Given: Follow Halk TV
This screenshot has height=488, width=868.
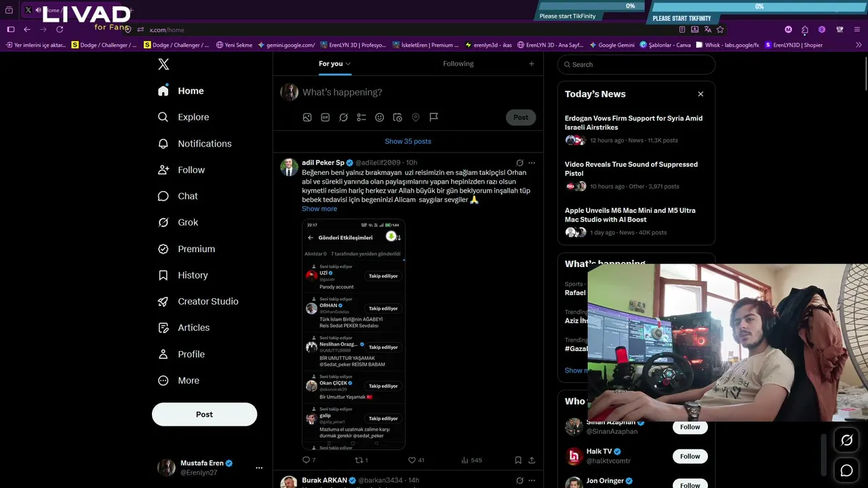Looking at the screenshot, I should (x=690, y=456).
